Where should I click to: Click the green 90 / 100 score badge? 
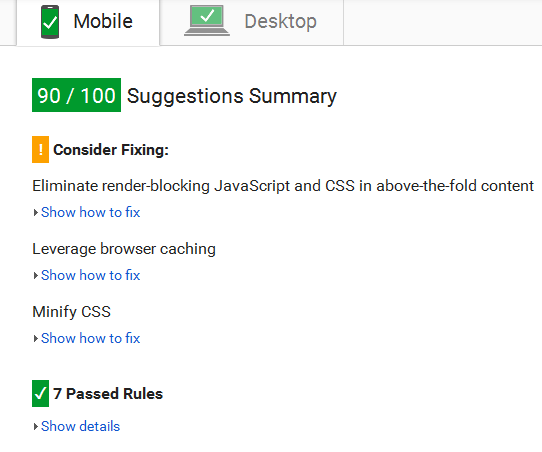coord(76,95)
